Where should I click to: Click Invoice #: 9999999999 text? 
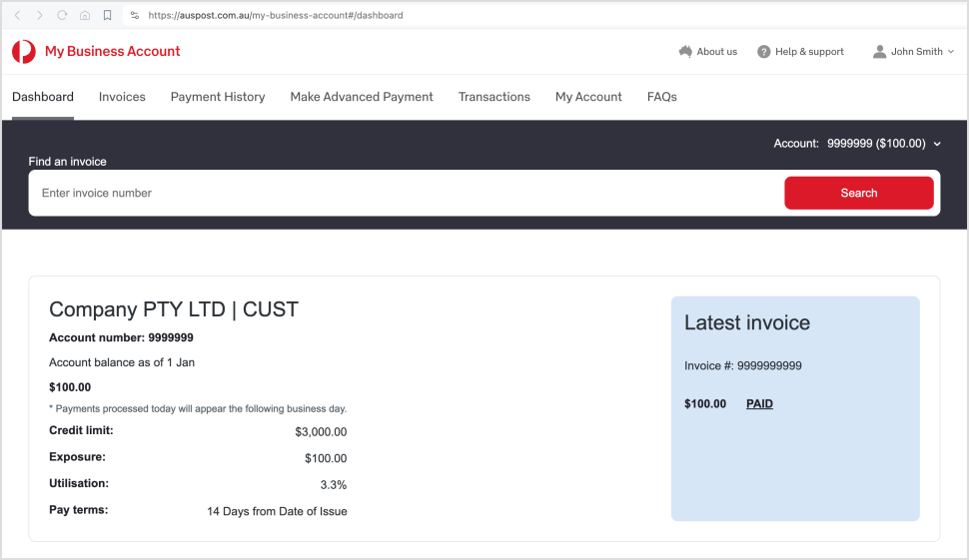(743, 366)
